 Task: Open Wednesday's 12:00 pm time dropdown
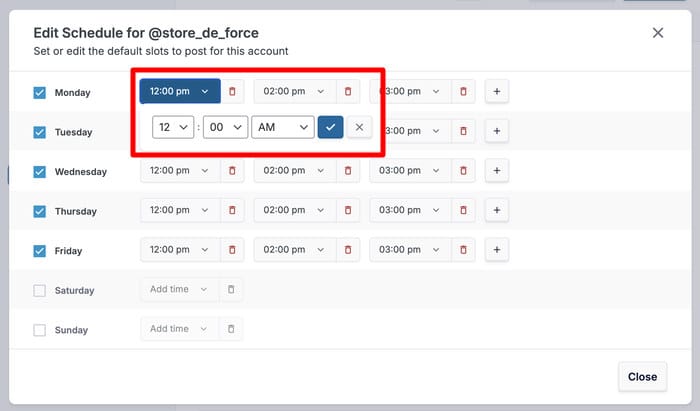(x=179, y=171)
